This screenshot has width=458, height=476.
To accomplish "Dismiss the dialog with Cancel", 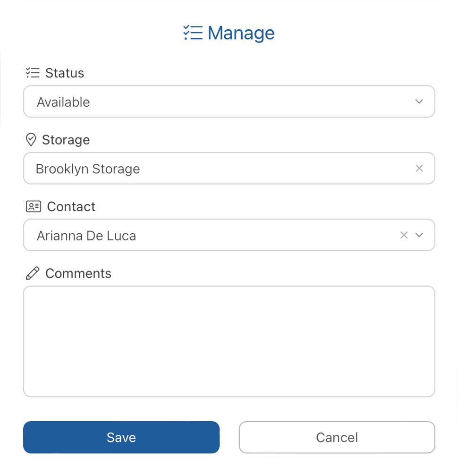I will point(337,437).
